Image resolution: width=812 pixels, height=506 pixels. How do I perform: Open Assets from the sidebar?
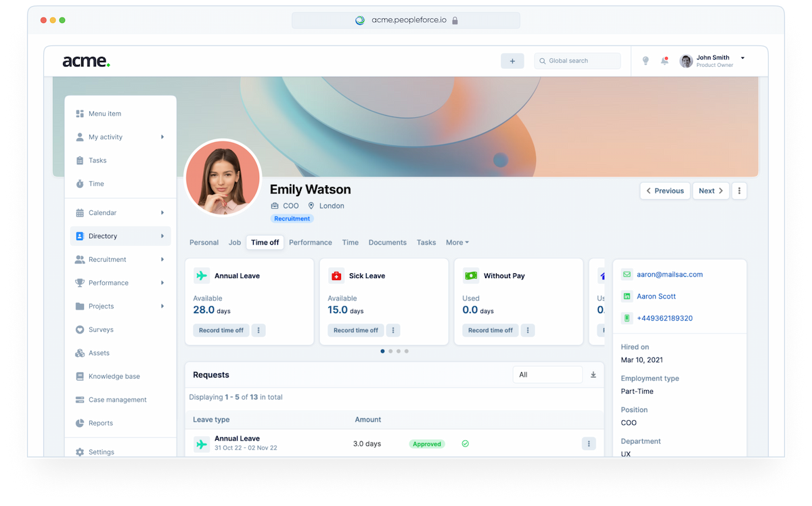(x=99, y=353)
